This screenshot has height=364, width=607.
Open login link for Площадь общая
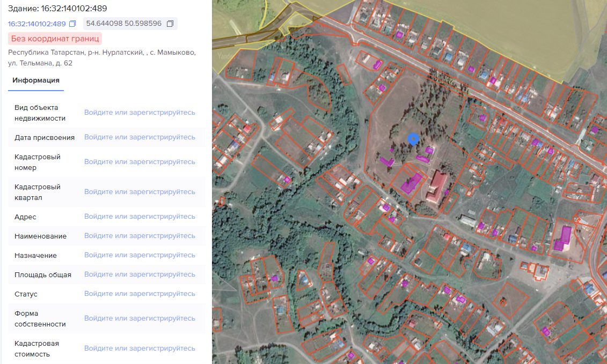pyautogui.click(x=140, y=274)
